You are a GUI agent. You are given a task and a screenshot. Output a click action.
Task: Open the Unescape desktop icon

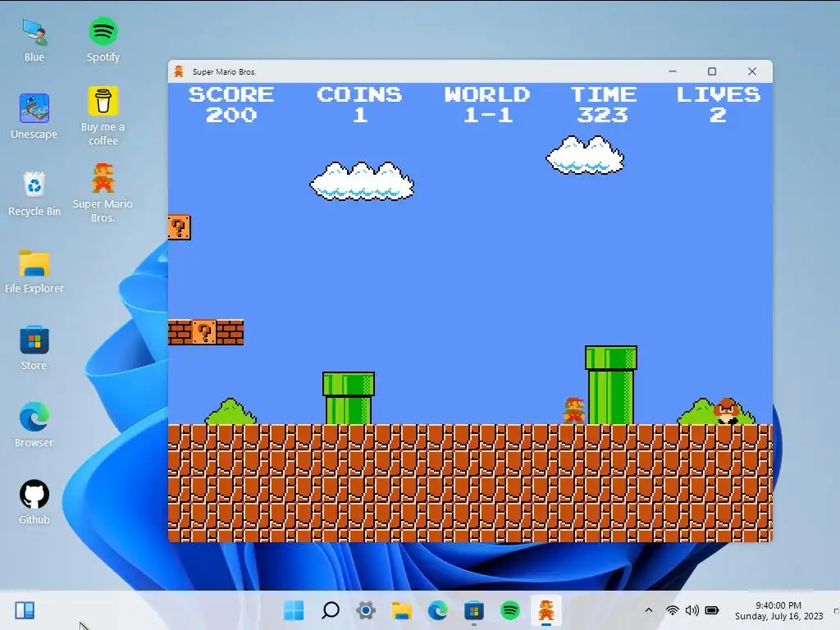pyautogui.click(x=34, y=116)
